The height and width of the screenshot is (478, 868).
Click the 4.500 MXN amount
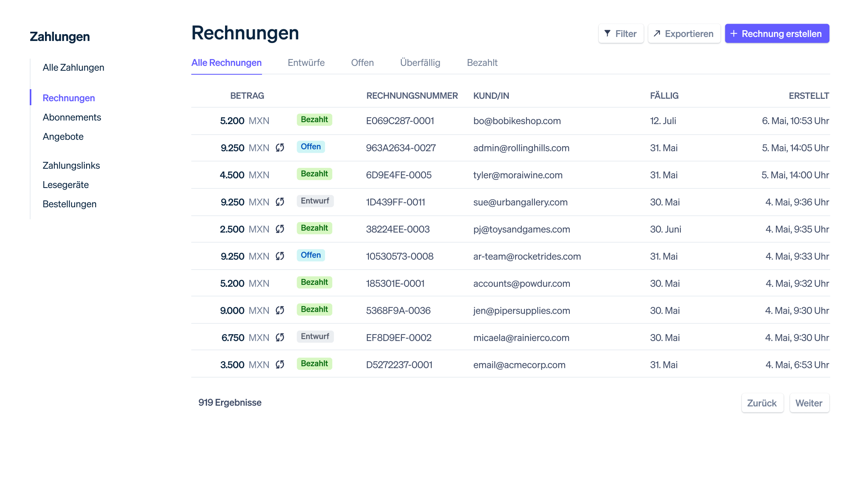point(244,175)
